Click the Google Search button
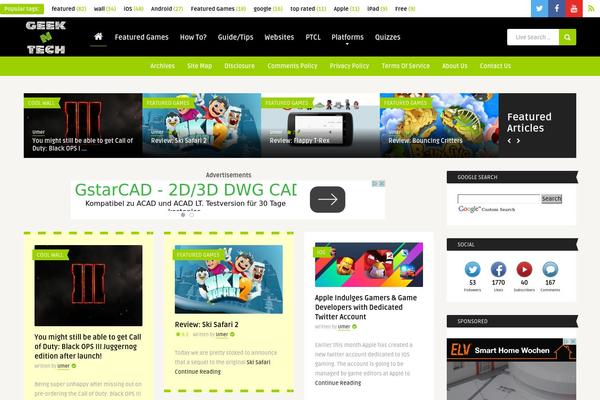Image resolution: width=600 pixels, height=400 pixels. click(551, 199)
